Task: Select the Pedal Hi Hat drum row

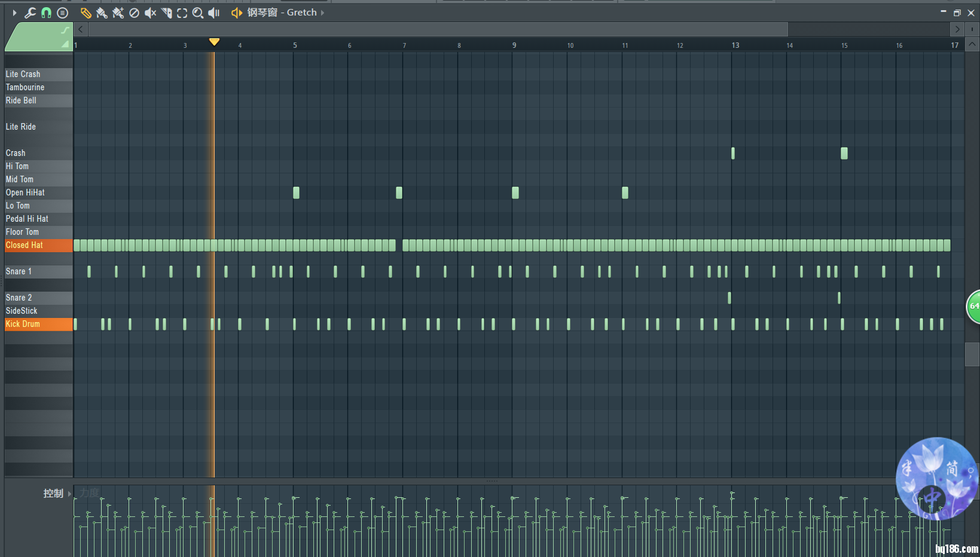Action: (38, 219)
